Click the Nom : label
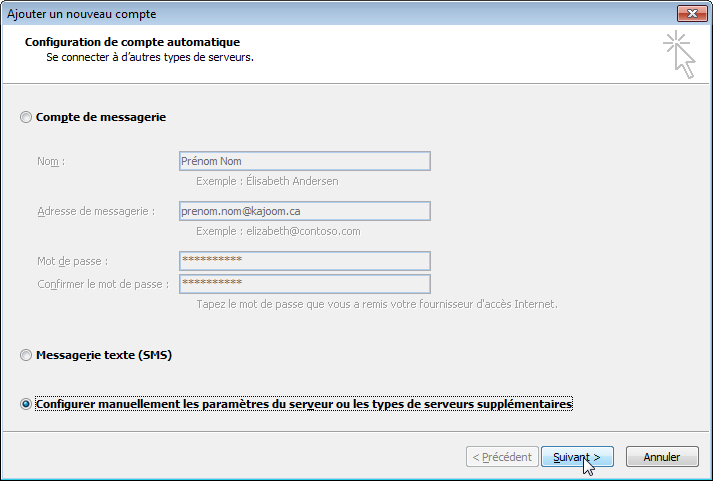Screen dimensions: 713x481 coord(51,161)
